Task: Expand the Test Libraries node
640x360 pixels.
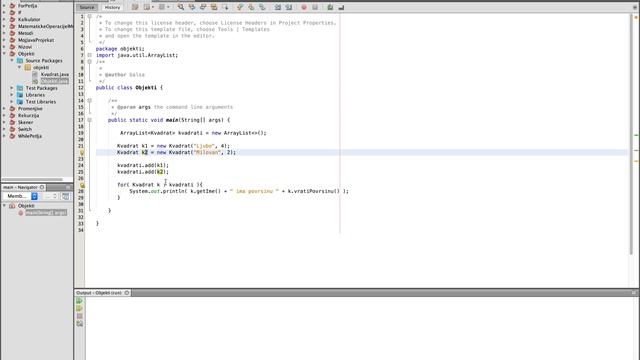Action: (x=12, y=102)
